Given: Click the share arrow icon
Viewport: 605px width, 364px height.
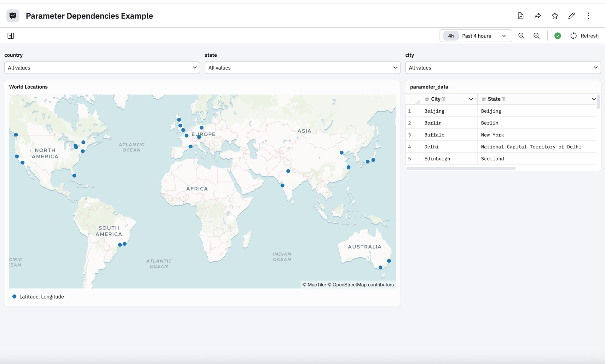Looking at the screenshot, I should coord(538,16).
